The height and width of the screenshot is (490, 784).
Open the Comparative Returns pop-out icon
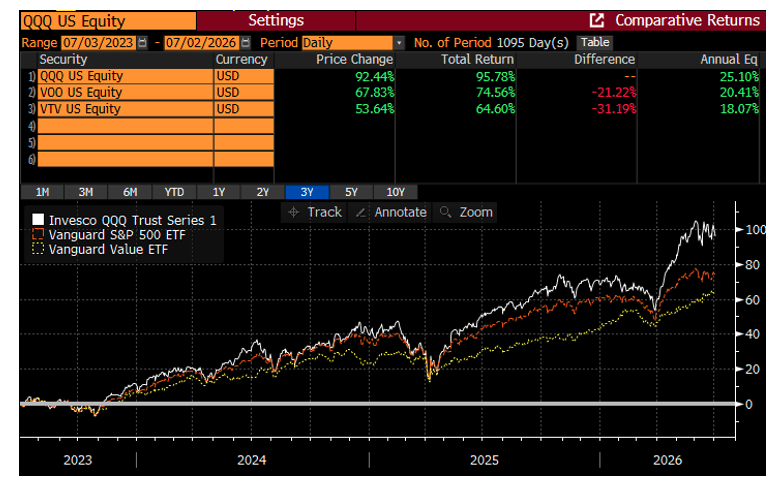click(x=596, y=20)
